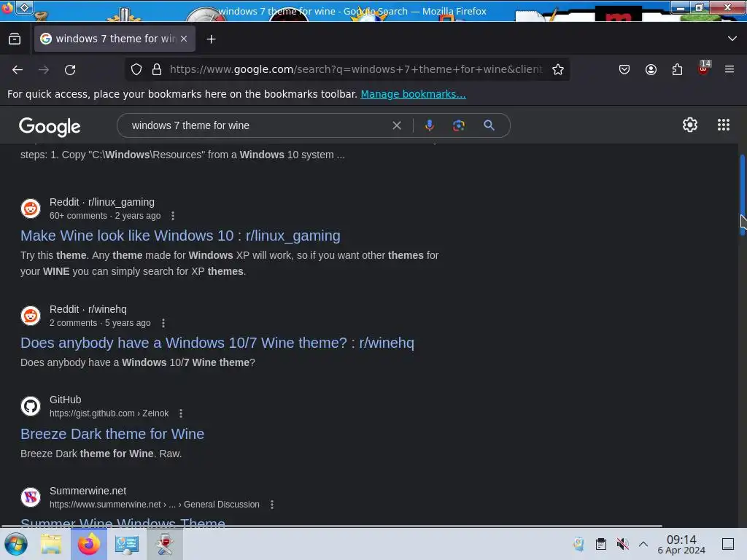The height and width of the screenshot is (560, 747).
Task: Save page to Pocket
Action: coord(624,69)
